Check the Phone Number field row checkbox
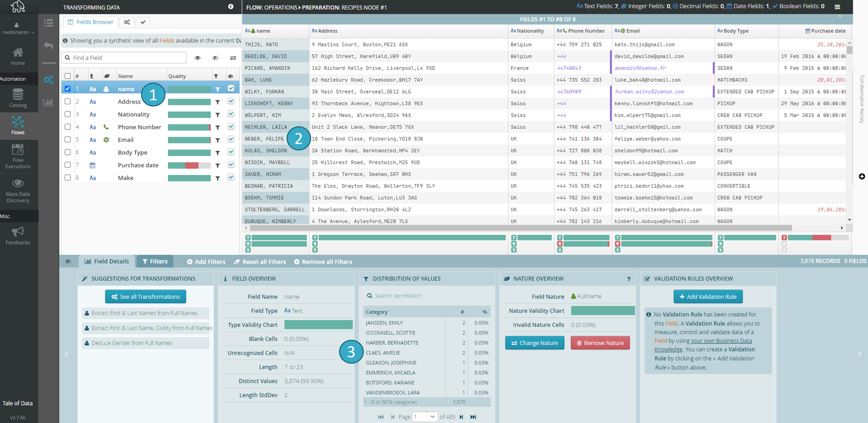 pyautogui.click(x=67, y=127)
